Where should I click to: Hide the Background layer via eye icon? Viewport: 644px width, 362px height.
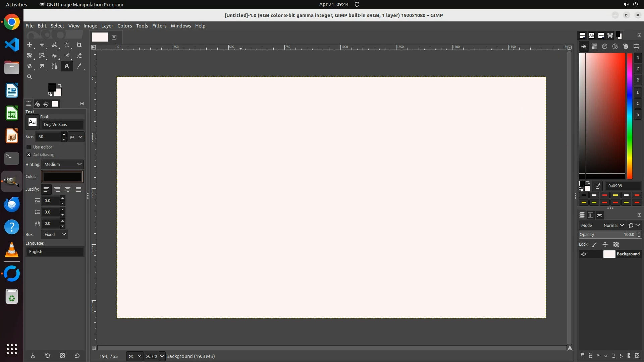click(x=584, y=254)
